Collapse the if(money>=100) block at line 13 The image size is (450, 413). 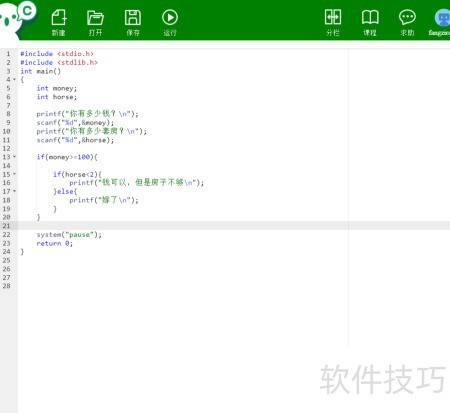coord(14,157)
